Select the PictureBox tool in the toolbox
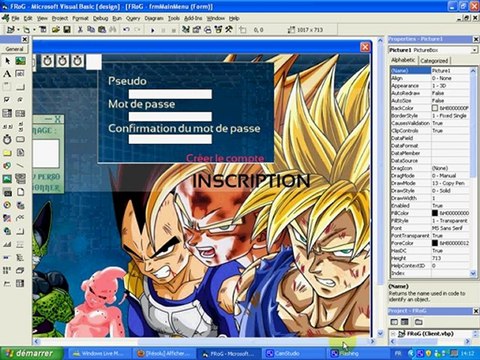The height and width of the screenshot is (360, 480). tap(20, 61)
